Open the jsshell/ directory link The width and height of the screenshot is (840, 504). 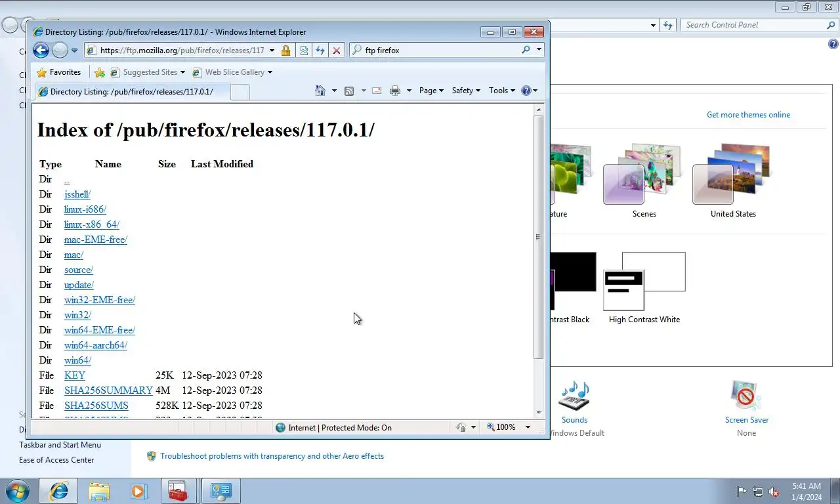pos(77,194)
